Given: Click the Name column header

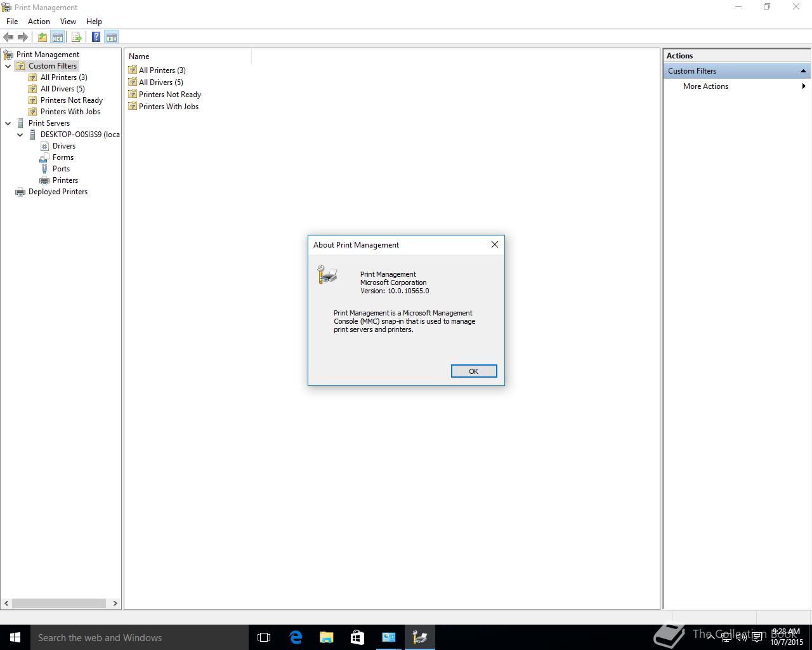Looking at the screenshot, I should tap(188, 56).
